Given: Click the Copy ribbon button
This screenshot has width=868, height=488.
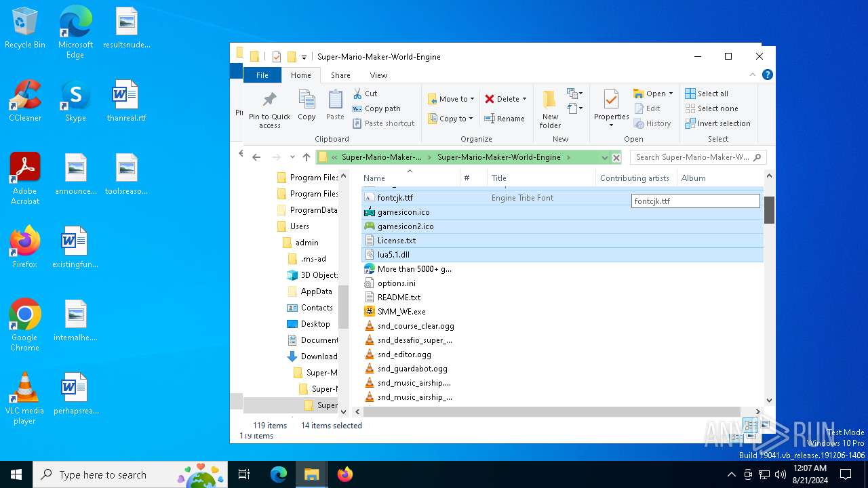Looking at the screenshot, I should point(307,106).
